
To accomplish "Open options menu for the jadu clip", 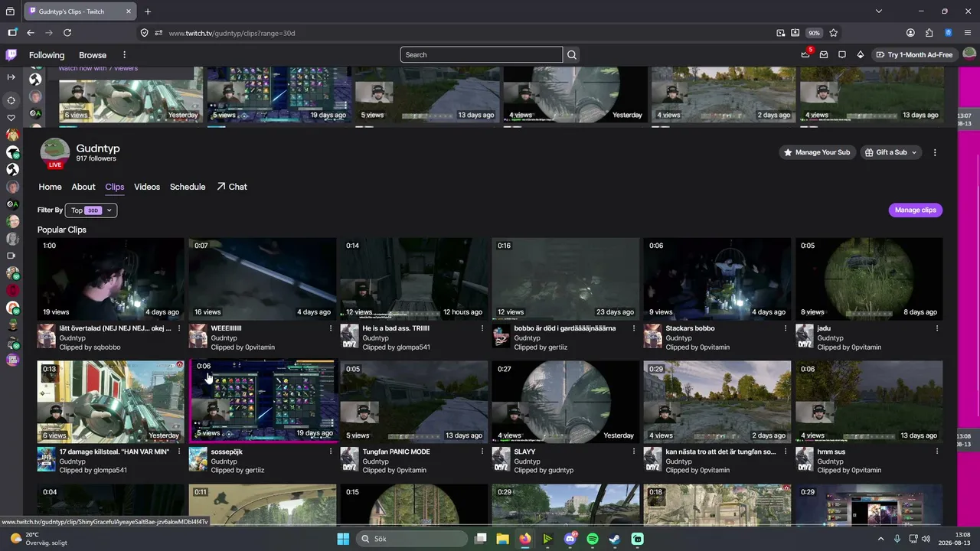I will pos(937,328).
